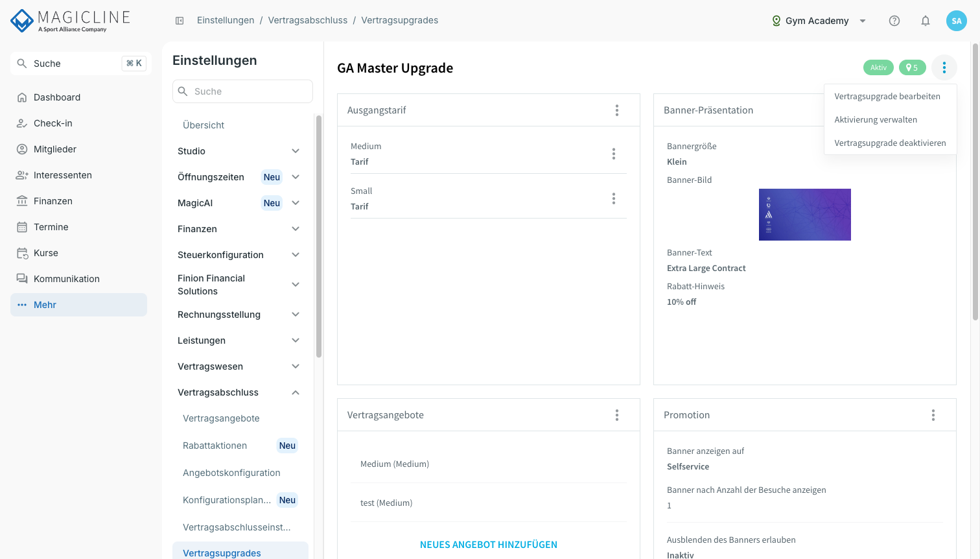This screenshot has width=980, height=559.
Task: Open the Promotion card options menu
Action: [933, 415]
